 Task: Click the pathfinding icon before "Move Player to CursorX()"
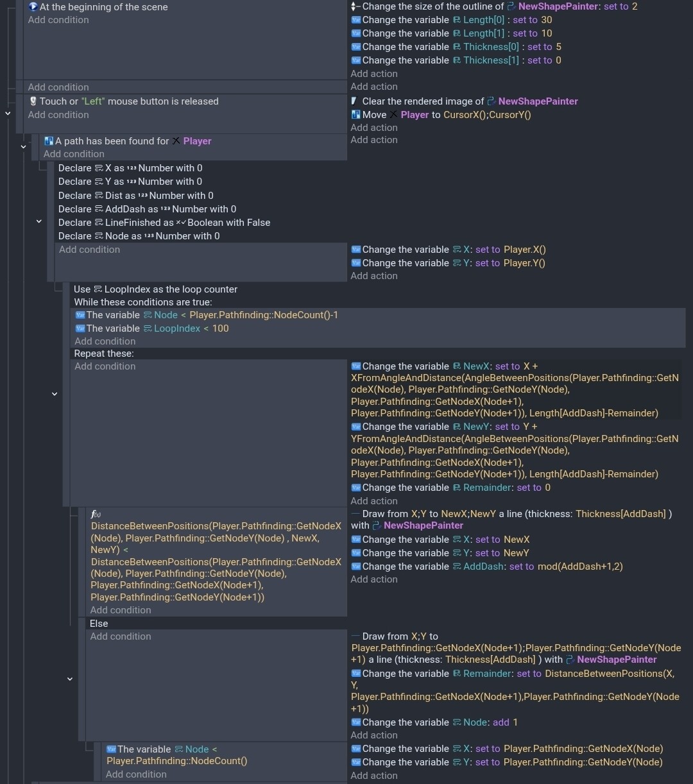click(x=355, y=115)
